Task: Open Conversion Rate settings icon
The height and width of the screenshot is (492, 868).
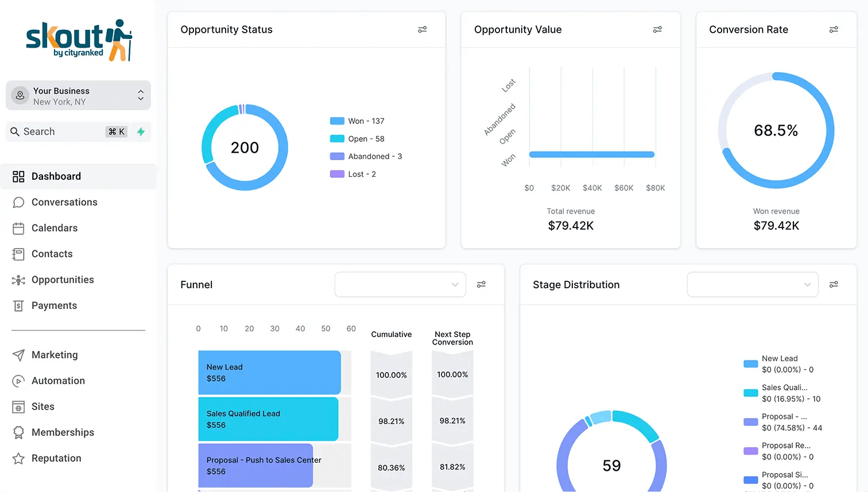Action: tap(834, 29)
